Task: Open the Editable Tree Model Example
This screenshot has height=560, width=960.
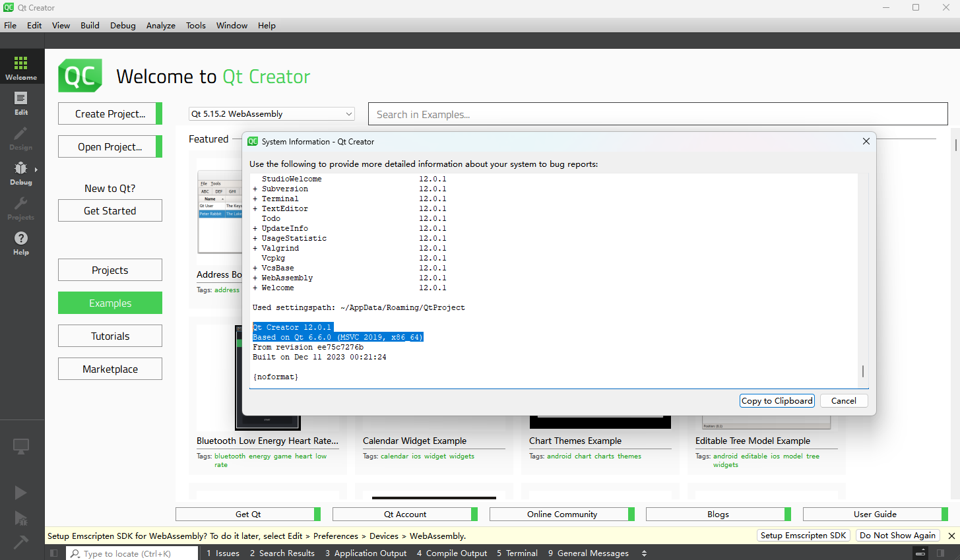Action: [753, 441]
